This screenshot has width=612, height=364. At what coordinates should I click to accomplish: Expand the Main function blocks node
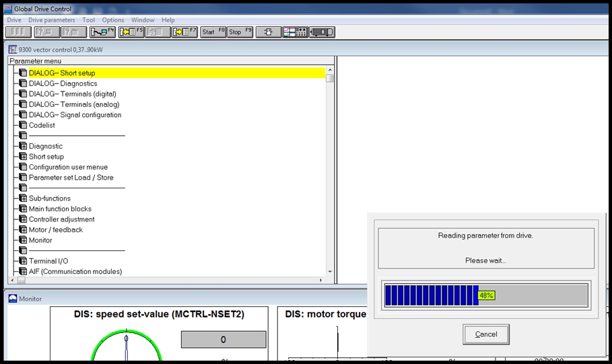(x=23, y=209)
